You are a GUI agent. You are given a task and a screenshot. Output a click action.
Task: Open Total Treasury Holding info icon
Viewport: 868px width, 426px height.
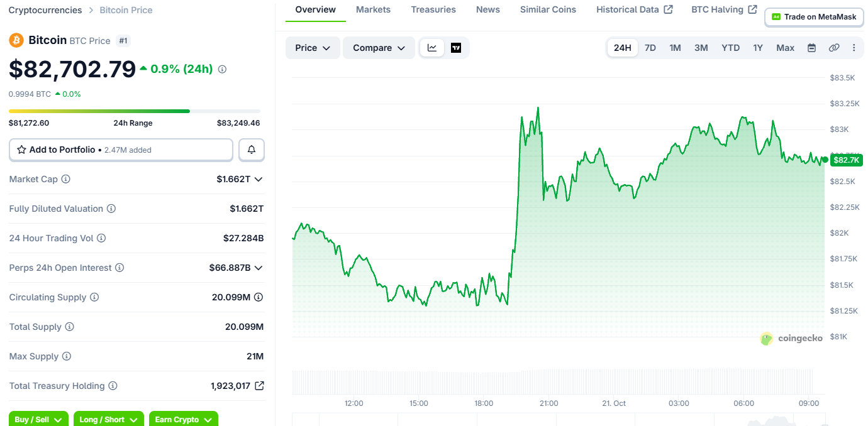(x=113, y=386)
